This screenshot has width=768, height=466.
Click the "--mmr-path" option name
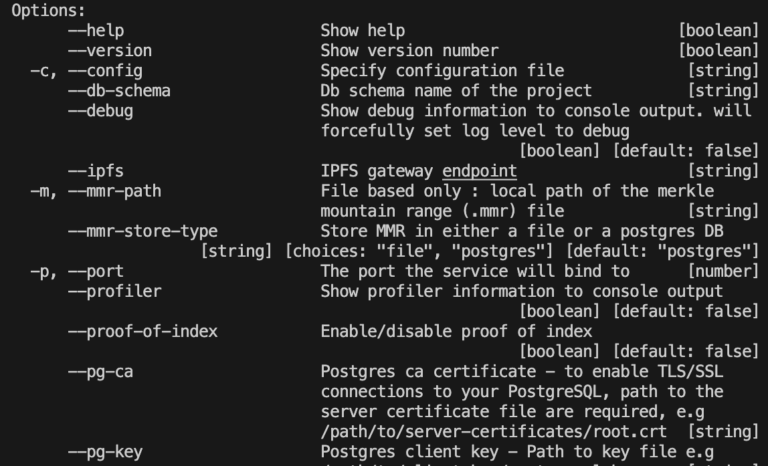click(x=115, y=191)
